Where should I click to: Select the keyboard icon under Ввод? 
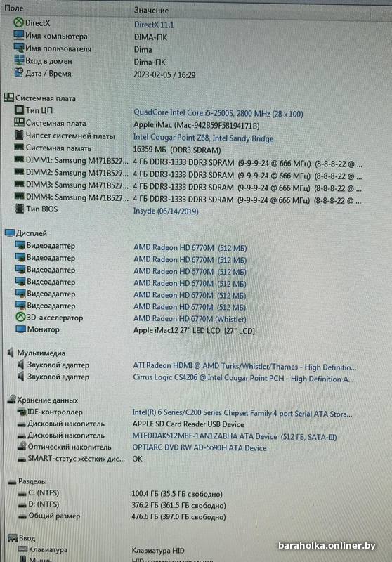point(22,549)
